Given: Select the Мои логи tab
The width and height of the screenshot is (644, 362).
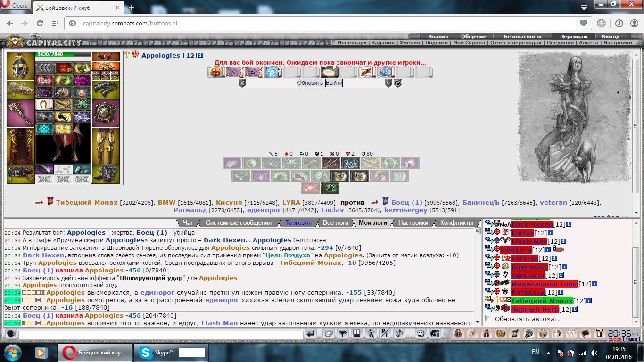Looking at the screenshot, I should point(372,223).
